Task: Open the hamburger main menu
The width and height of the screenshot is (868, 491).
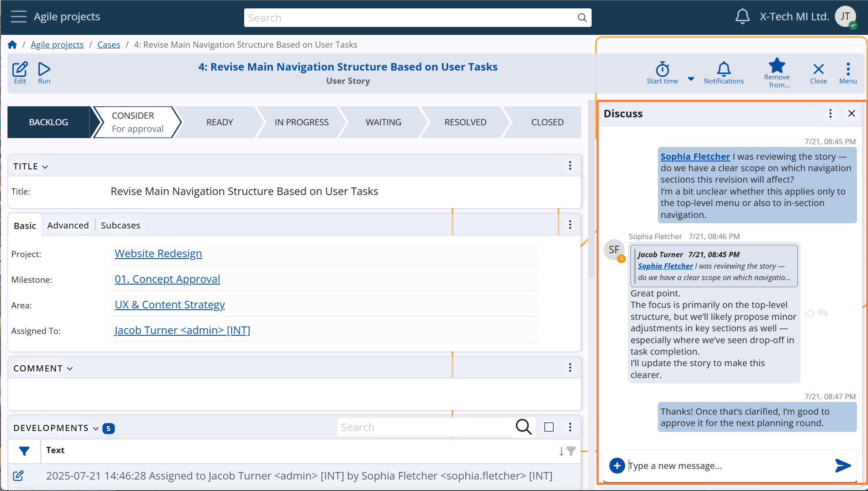Action: pos(19,17)
